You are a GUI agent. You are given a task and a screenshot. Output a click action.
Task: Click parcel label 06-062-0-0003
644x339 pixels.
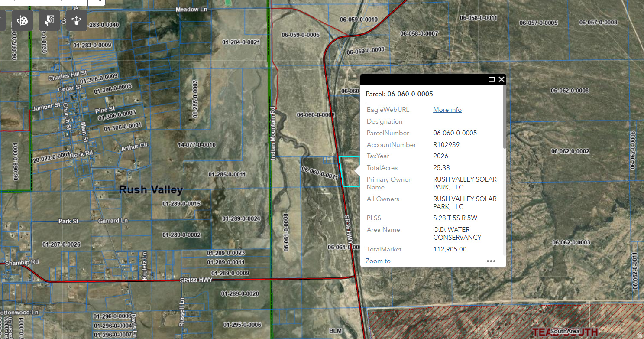tap(571, 242)
